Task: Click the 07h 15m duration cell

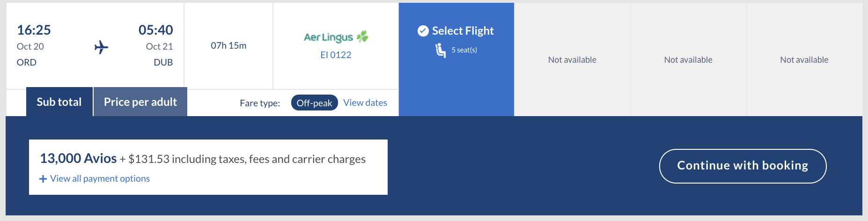Action: (x=228, y=45)
